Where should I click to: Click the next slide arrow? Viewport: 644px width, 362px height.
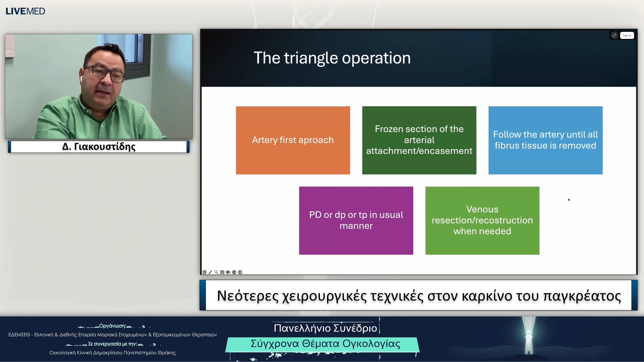[x=240, y=272]
